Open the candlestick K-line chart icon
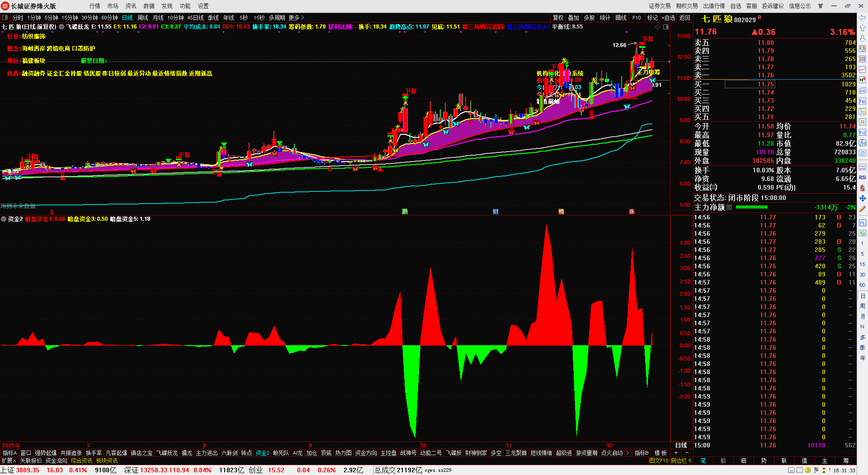 point(863,80)
